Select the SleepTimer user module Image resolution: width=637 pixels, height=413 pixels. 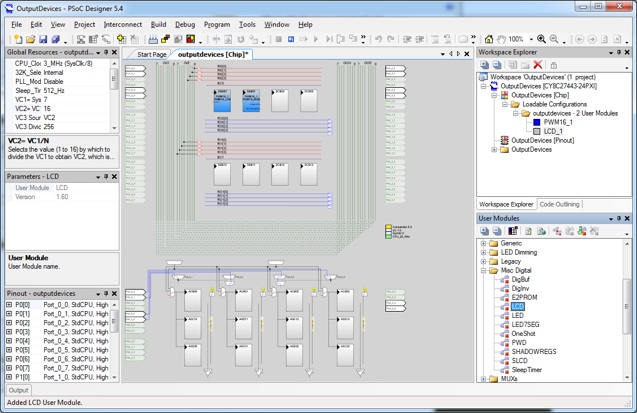point(526,370)
